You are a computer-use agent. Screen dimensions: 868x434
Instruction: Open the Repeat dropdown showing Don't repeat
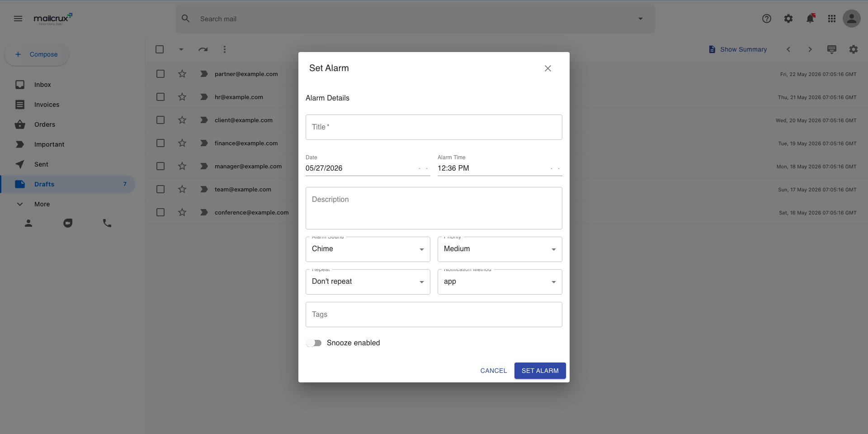368,282
